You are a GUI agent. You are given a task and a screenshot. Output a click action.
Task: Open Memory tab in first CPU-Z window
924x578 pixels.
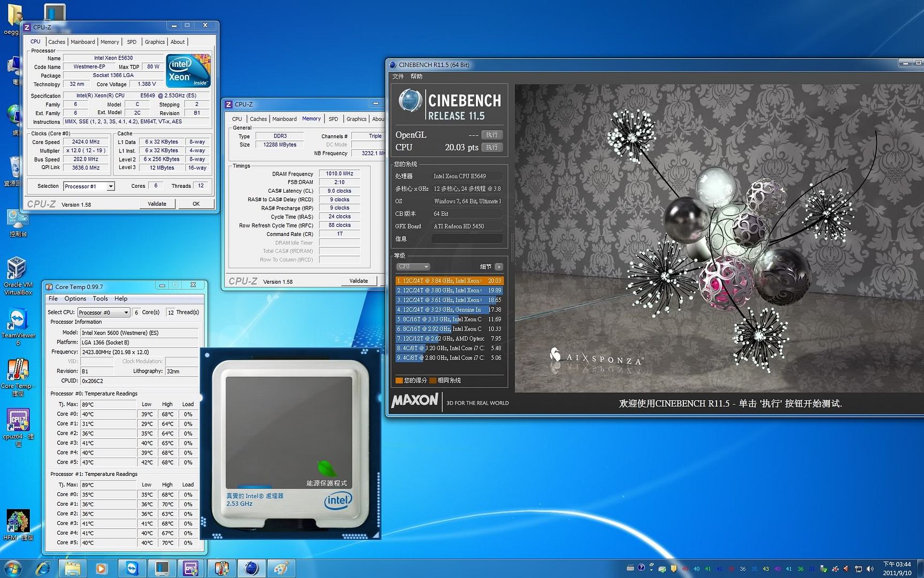tap(110, 42)
